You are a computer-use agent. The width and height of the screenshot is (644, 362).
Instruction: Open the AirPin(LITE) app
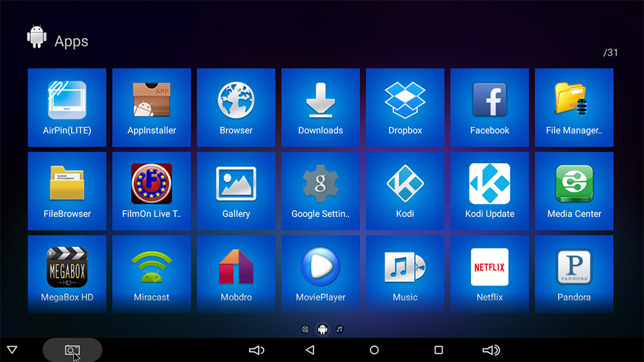coord(67,107)
